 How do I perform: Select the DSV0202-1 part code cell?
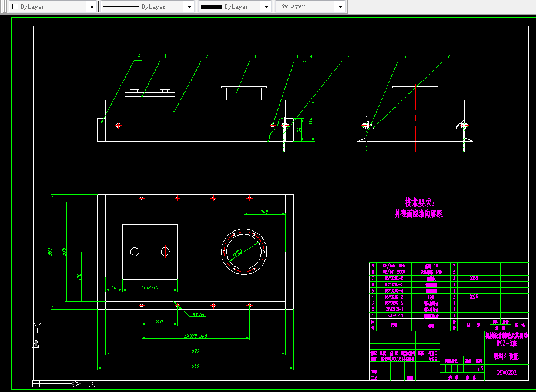coord(394,309)
